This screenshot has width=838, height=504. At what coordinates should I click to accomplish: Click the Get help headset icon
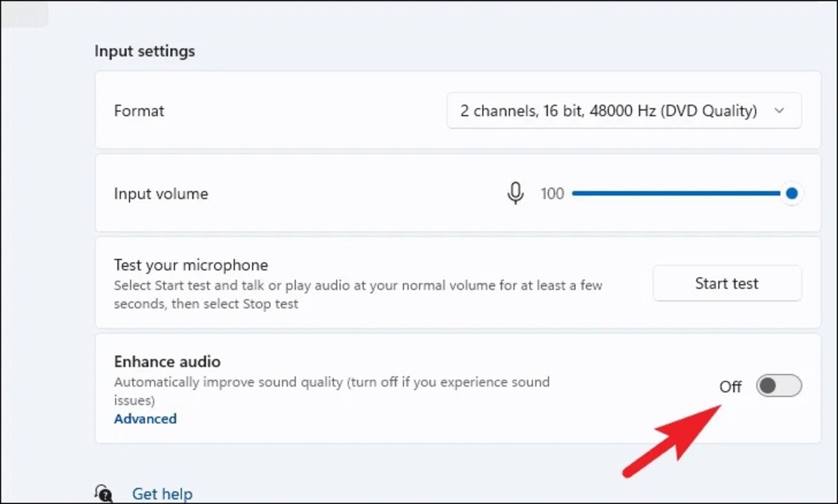(103, 494)
